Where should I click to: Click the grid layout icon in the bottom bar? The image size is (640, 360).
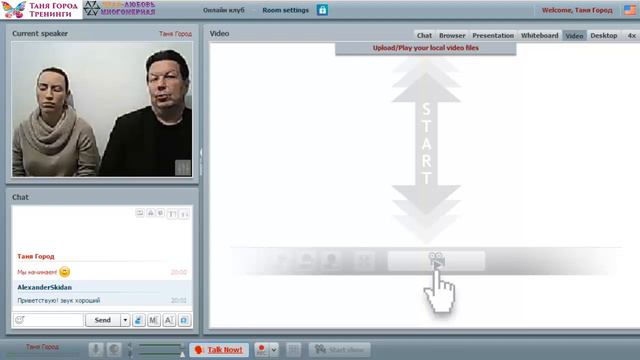click(x=293, y=350)
